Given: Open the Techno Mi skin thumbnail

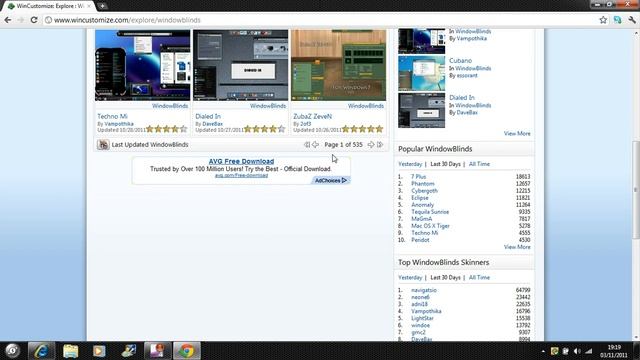Looking at the screenshot, I should 142,65.
